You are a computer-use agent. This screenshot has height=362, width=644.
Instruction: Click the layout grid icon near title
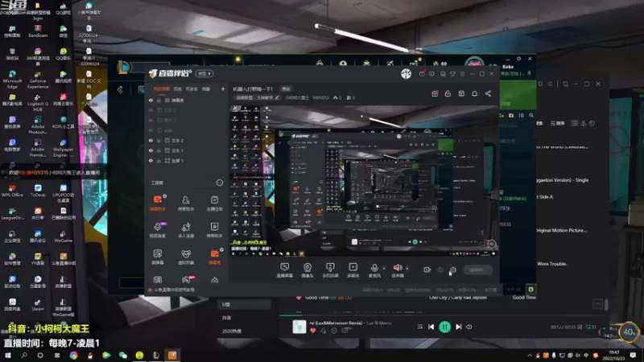click(x=461, y=93)
